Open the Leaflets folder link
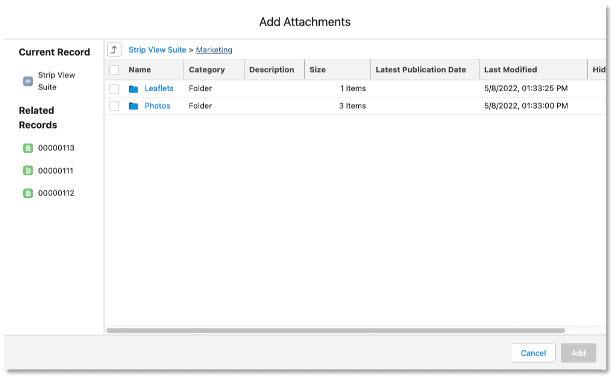 (x=159, y=88)
